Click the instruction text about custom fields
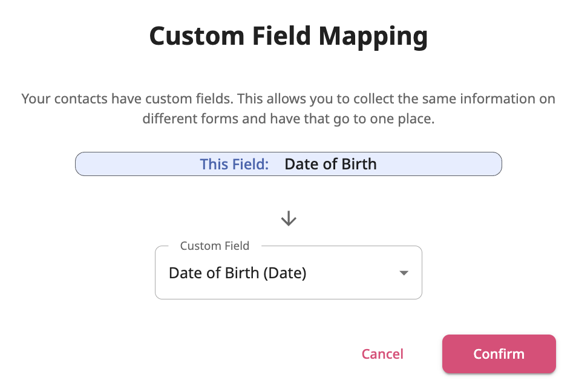This screenshot has height=392, width=576. [289, 108]
